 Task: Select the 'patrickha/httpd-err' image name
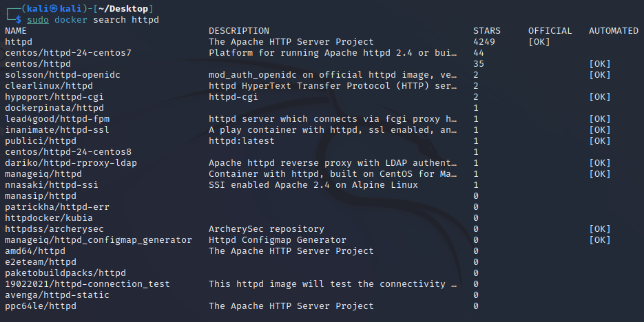tap(57, 207)
